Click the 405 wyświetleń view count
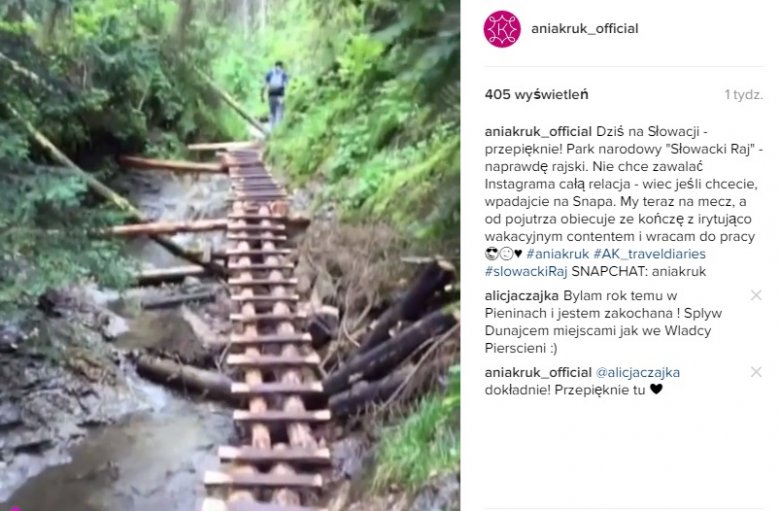 click(536, 95)
